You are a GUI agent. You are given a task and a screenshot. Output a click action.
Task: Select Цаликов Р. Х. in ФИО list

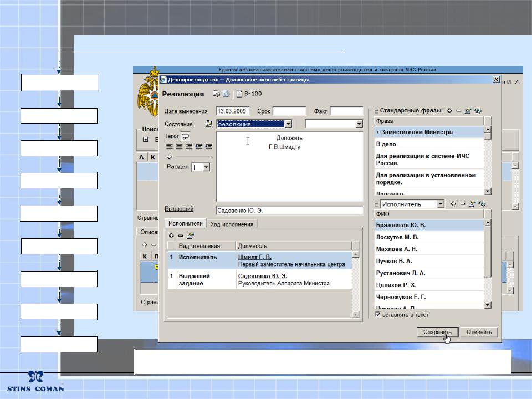(429, 285)
